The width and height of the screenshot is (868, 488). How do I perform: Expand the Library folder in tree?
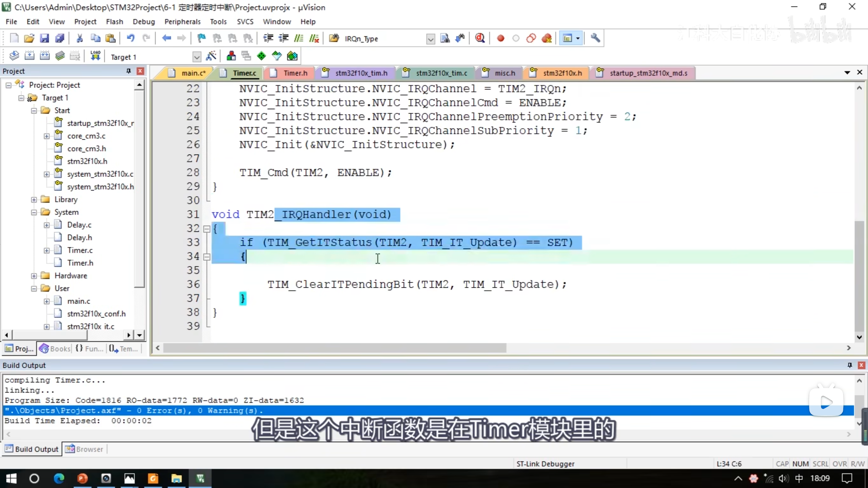tap(34, 200)
